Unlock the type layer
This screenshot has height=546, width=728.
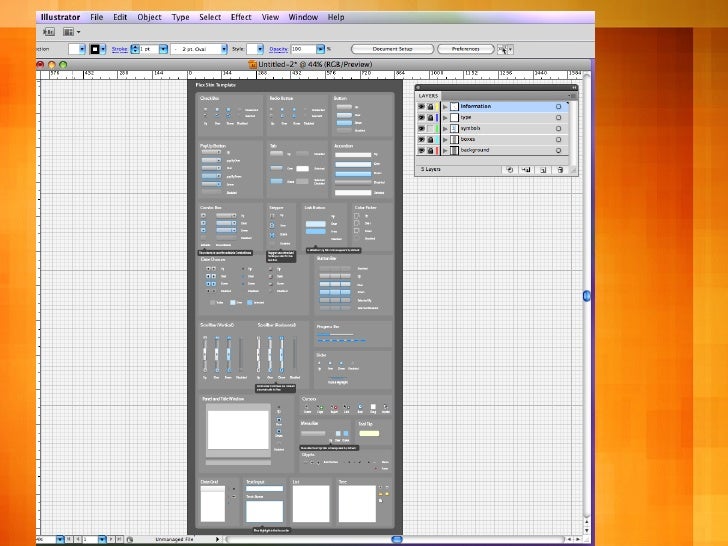click(431, 117)
